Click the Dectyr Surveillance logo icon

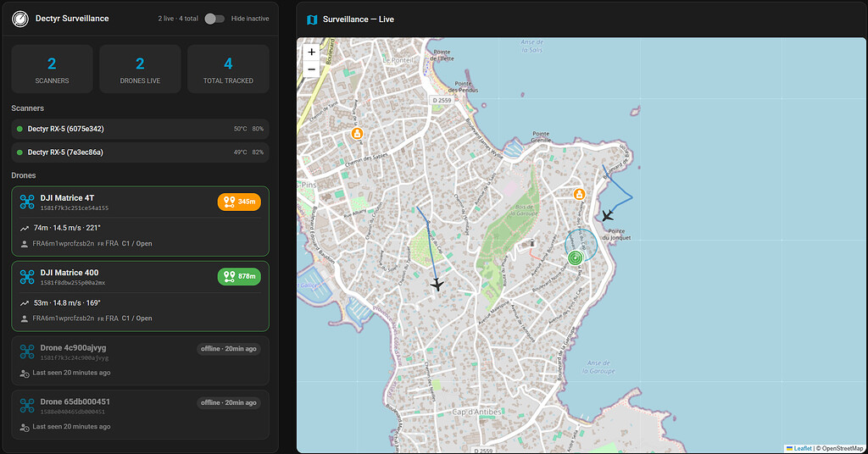coord(20,19)
